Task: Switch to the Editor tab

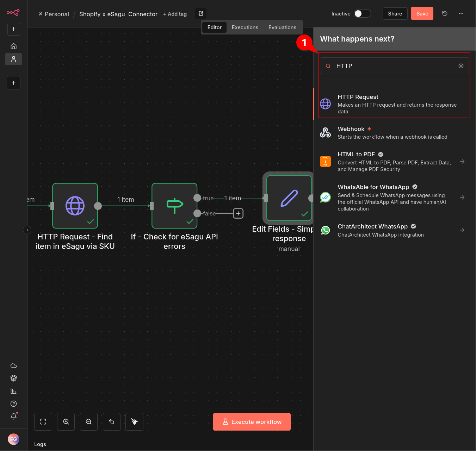Action: (214, 27)
